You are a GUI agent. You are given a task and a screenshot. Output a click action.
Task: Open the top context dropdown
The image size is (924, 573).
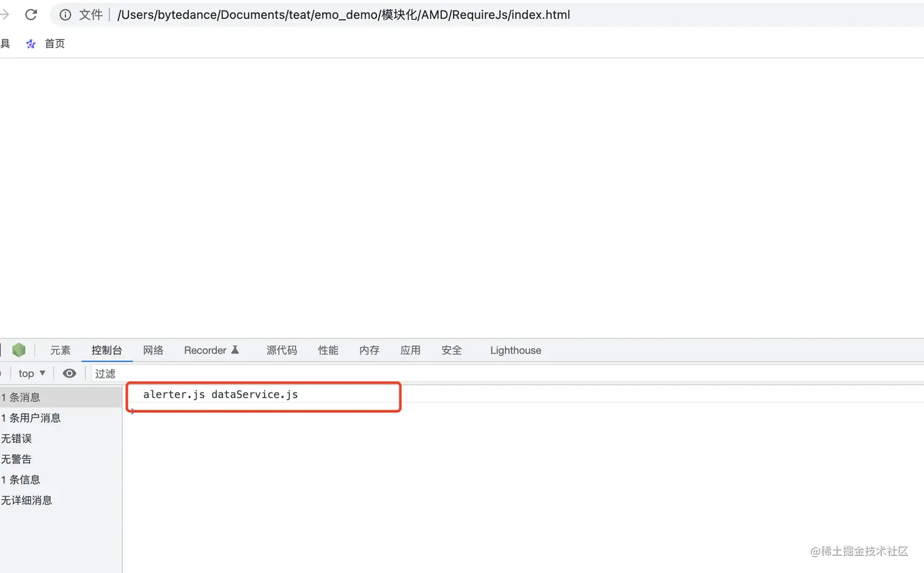pyautogui.click(x=32, y=373)
